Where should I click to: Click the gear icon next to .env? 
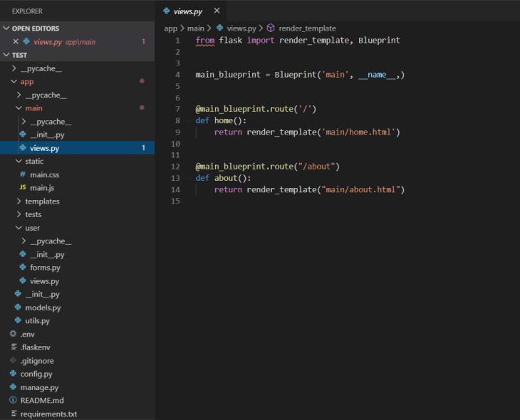13,334
